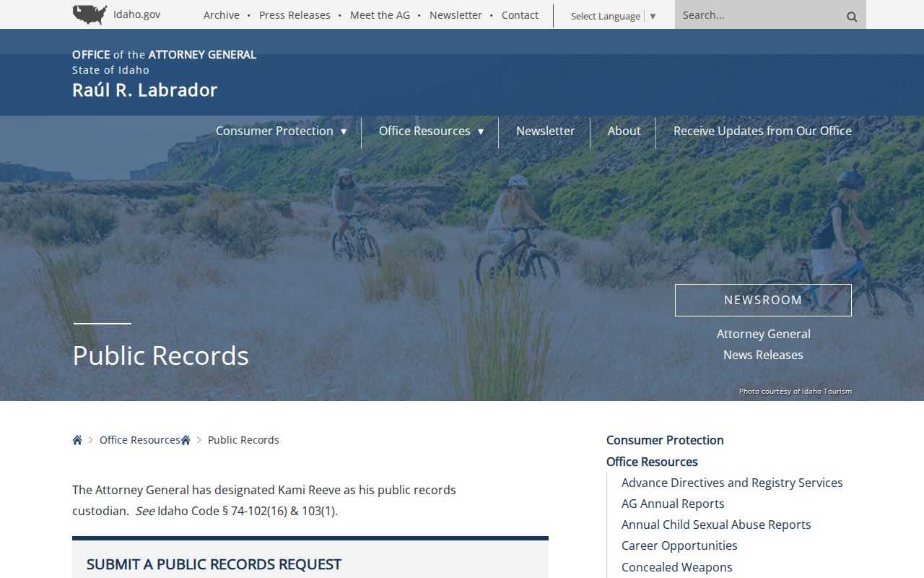Click the Public Records breadcrumb text

[243, 440]
